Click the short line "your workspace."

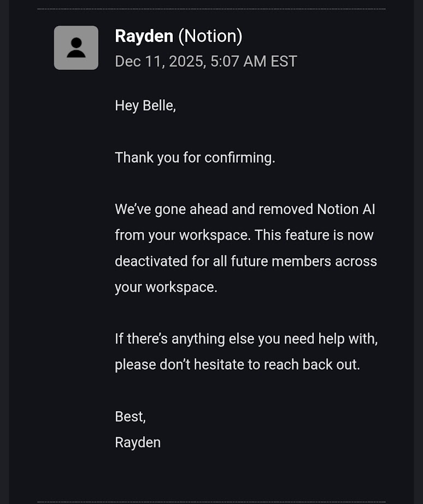166,287
